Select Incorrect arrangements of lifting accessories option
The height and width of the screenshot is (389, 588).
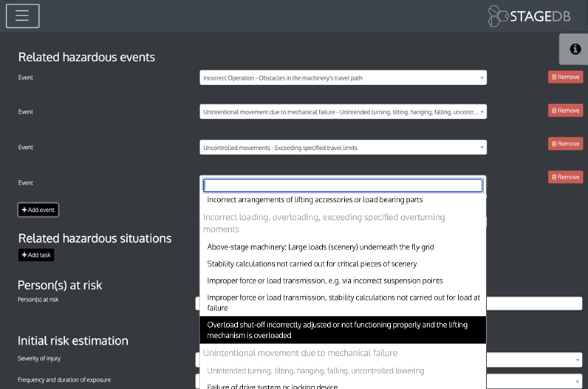(315, 200)
